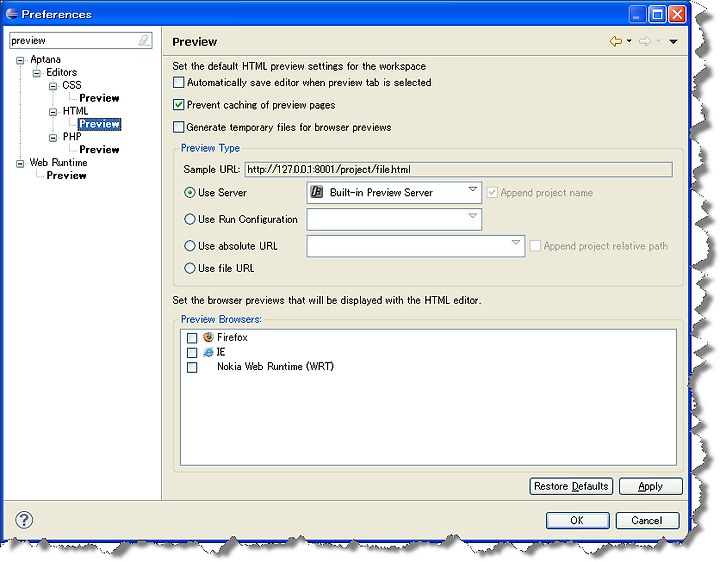Viewport: 720px width, 562px height.
Task: Enable automatically save editor when preview selected
Action: [178, 83]
